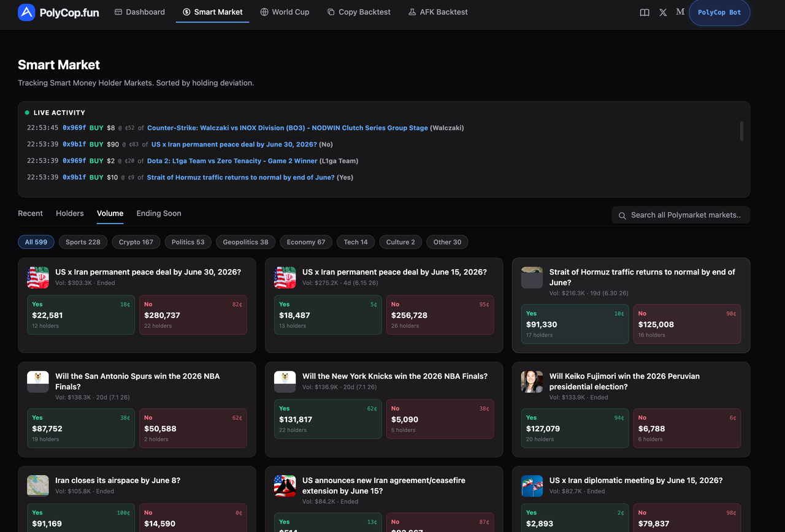This screenshot has width=785, height=532.
Task: Select the Smart Market nav item
Action: click(212, 12)
